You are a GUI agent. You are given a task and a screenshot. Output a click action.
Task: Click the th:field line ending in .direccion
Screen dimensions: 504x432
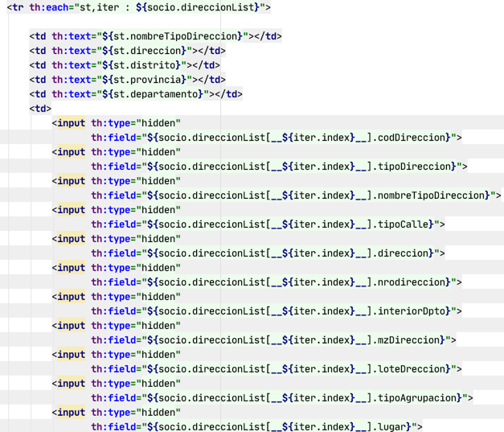coord(268,253)
